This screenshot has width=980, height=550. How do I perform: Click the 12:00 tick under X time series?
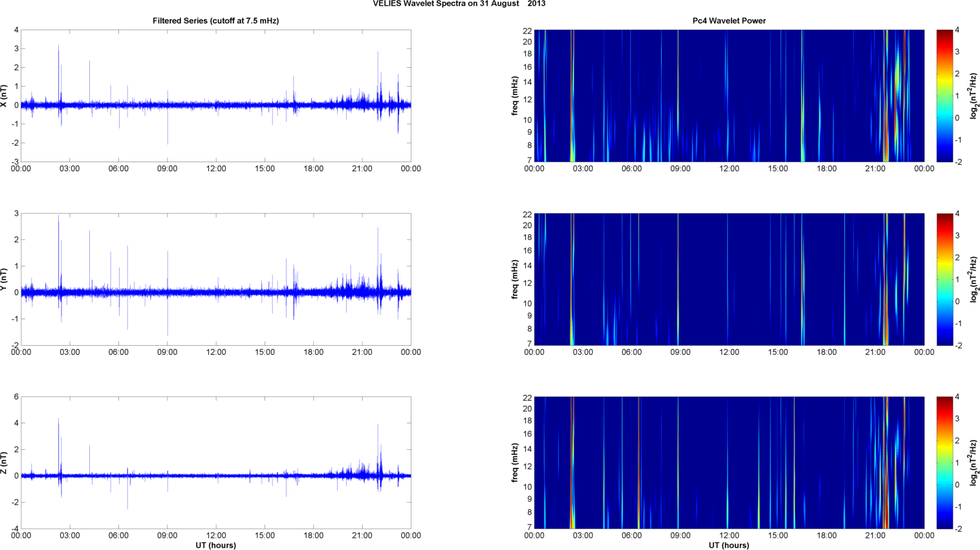pos(216,169)
